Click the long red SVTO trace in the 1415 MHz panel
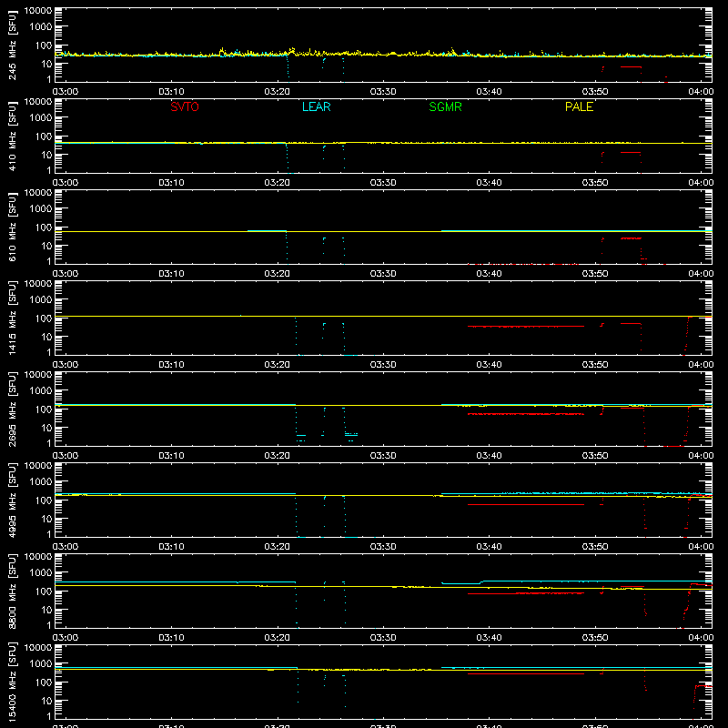This screenshot has height=728, width=728. (526, 327)
